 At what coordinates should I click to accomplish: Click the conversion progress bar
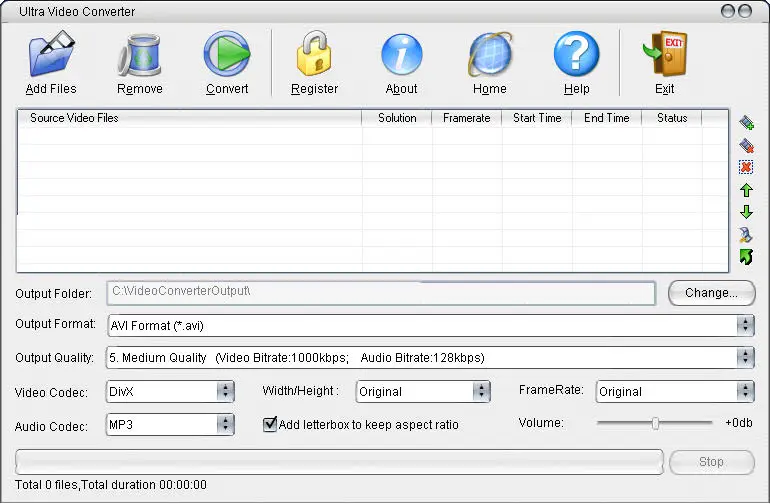point(339,462)
